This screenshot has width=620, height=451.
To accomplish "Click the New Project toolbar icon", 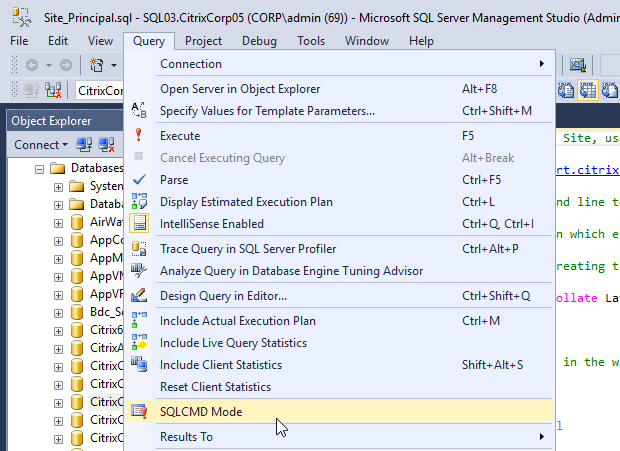I will 96,65.
